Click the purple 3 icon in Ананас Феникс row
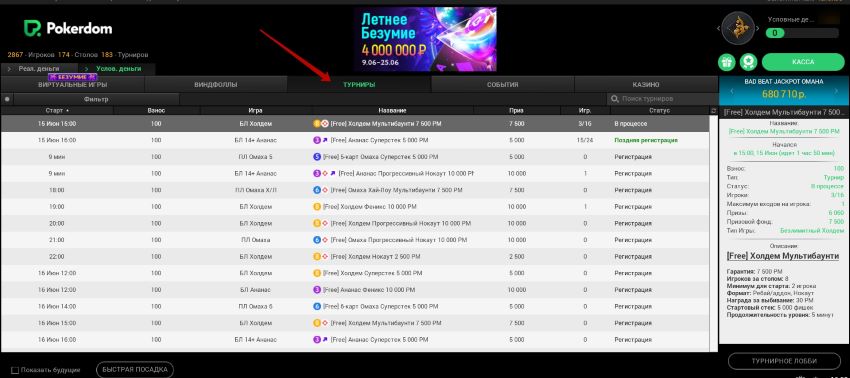Screen dimensions: 850x378 pos(317,290)
